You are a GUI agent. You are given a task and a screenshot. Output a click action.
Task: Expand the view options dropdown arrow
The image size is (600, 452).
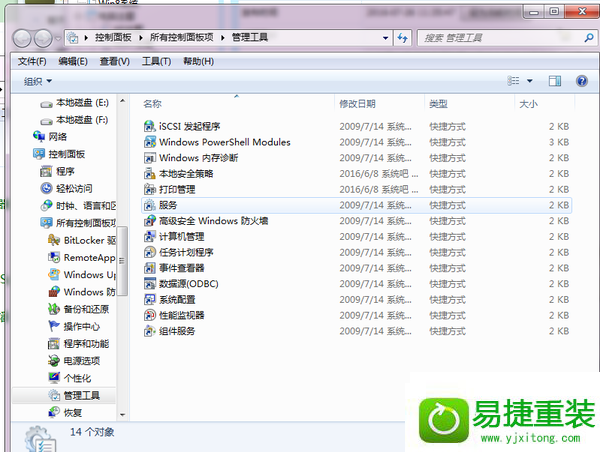pos(530,81)
